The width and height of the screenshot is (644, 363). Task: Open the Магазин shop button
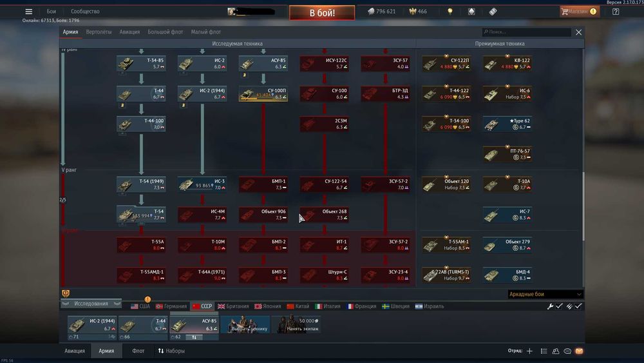click(579, 12)
